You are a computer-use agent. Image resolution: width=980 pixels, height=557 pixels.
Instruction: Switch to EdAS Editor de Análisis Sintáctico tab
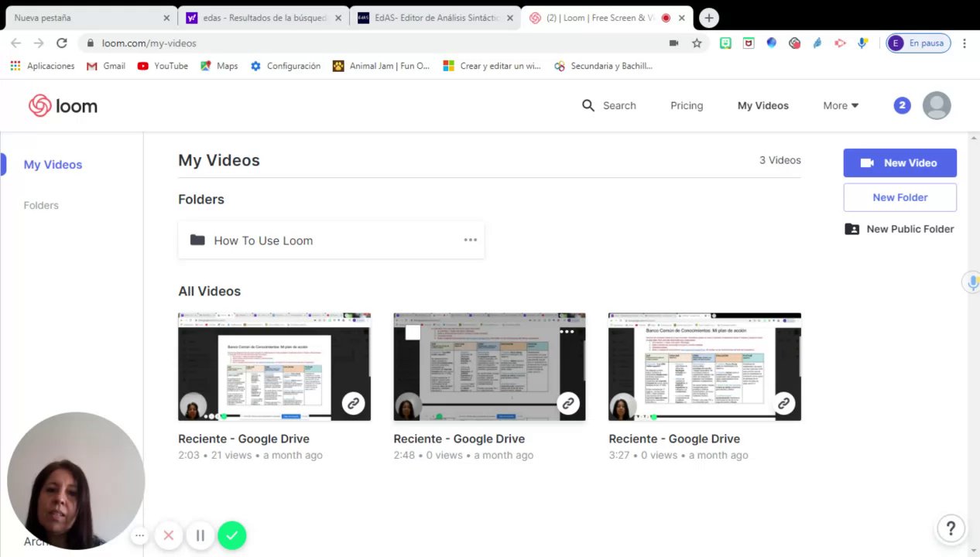pyautogui.click(x=434, y=18)
